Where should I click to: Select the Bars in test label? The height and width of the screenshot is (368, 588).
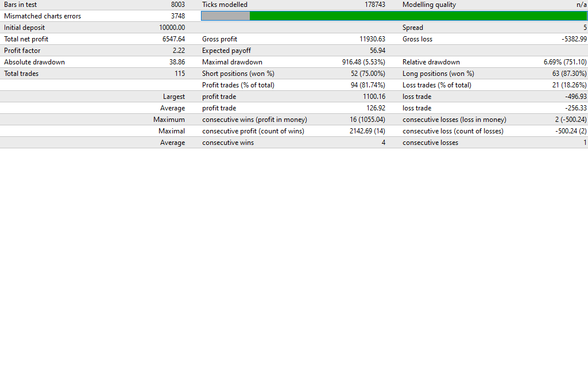(21, 5)
